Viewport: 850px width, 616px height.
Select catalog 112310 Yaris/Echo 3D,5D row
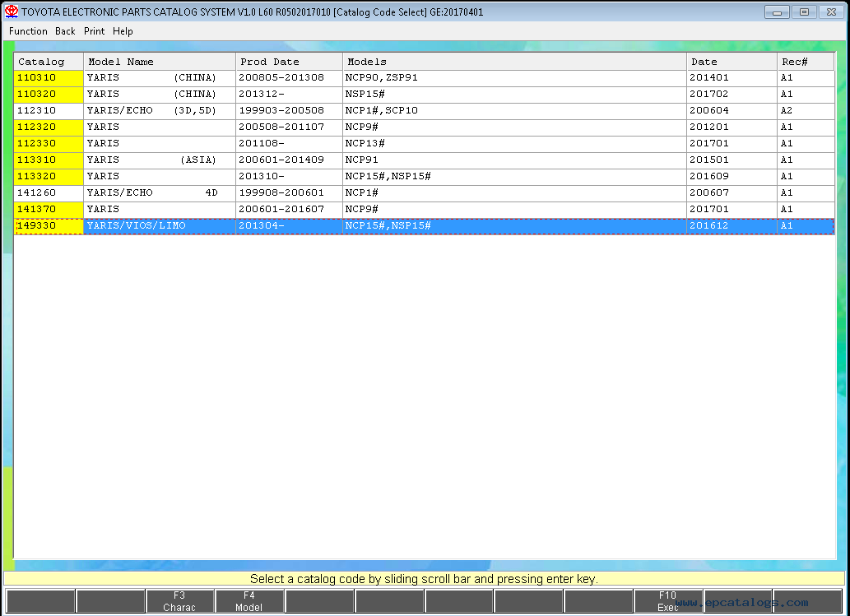tap(151, 110)
